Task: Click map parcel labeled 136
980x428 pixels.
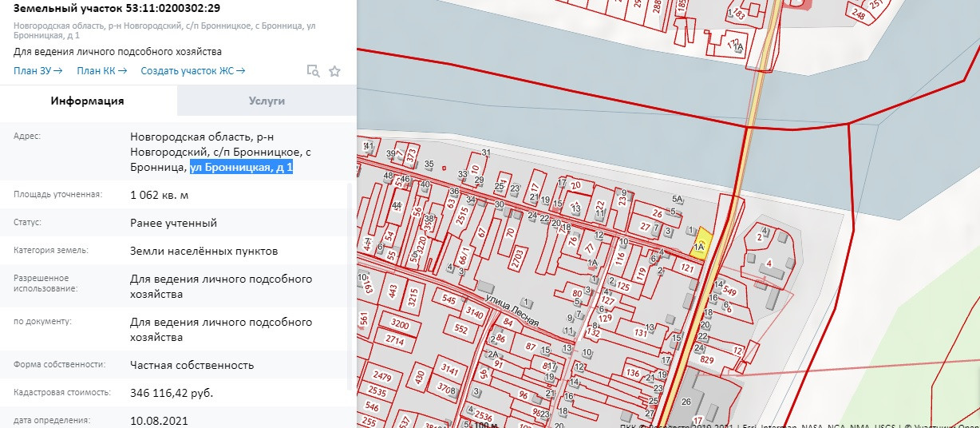Action: coord(633,373)
